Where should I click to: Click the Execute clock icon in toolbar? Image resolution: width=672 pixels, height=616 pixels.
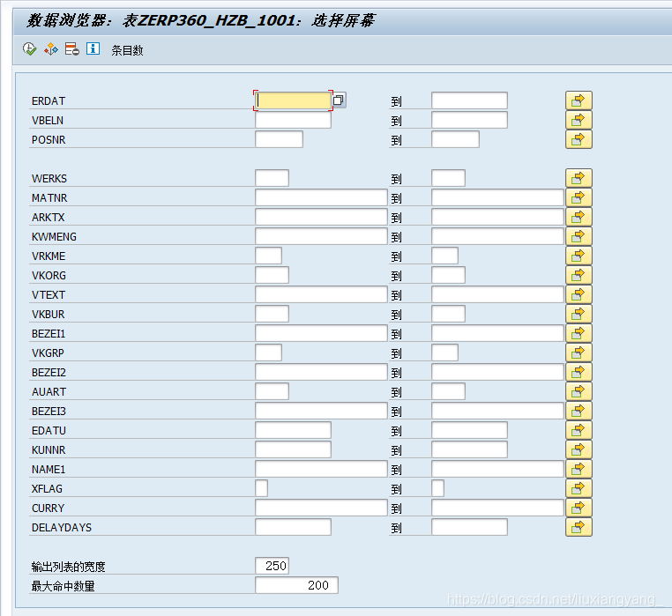[30, 48]
